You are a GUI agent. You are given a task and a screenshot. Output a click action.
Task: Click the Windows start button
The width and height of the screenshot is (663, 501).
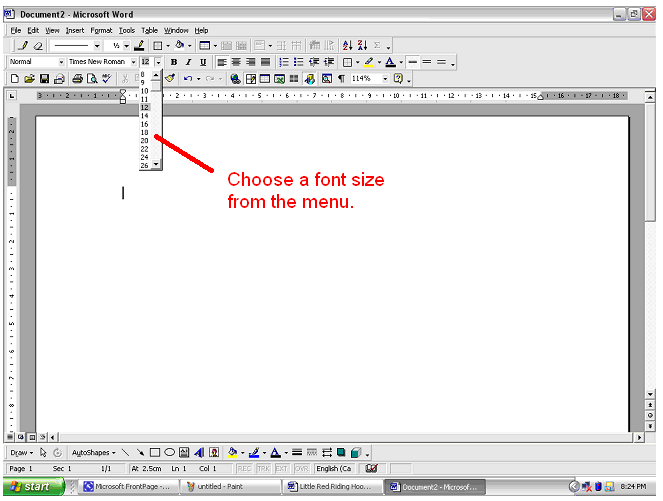34,487
